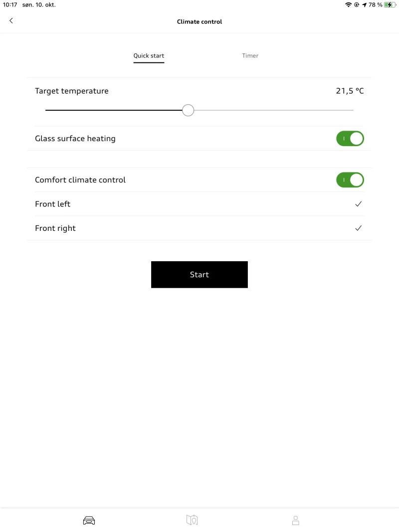Tap the location arrow status icon
399x532 pixels.
point(364,5)
